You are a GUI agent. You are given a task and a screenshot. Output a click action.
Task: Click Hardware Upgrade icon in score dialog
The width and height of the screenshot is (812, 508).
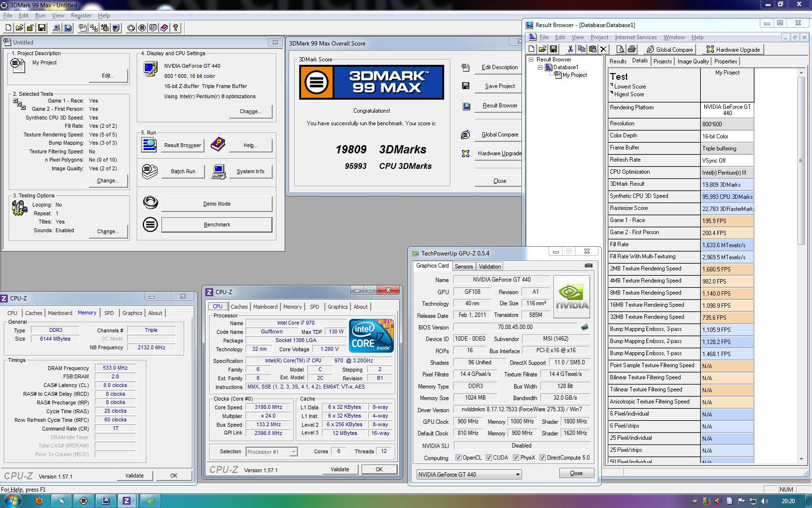tap(465, 153)
